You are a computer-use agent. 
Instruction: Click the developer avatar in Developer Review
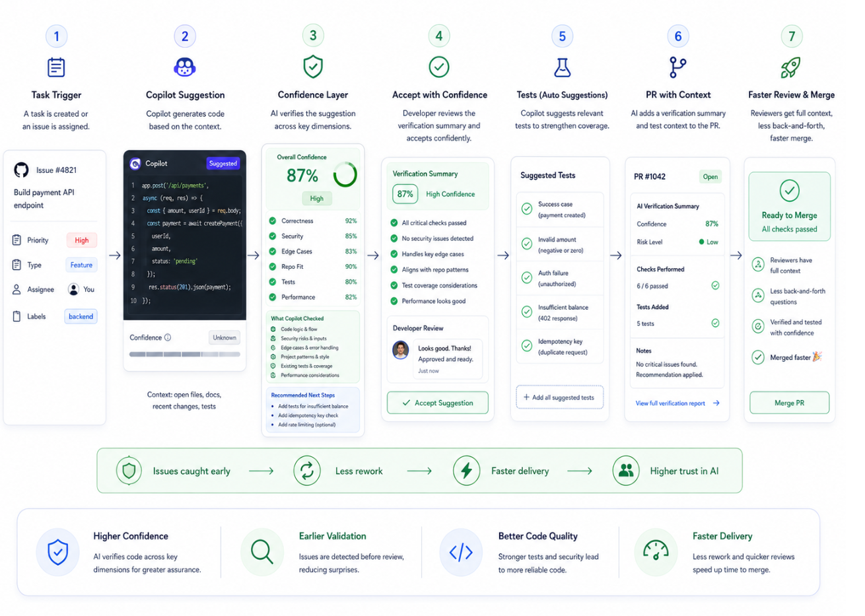[x=400, y=350]
